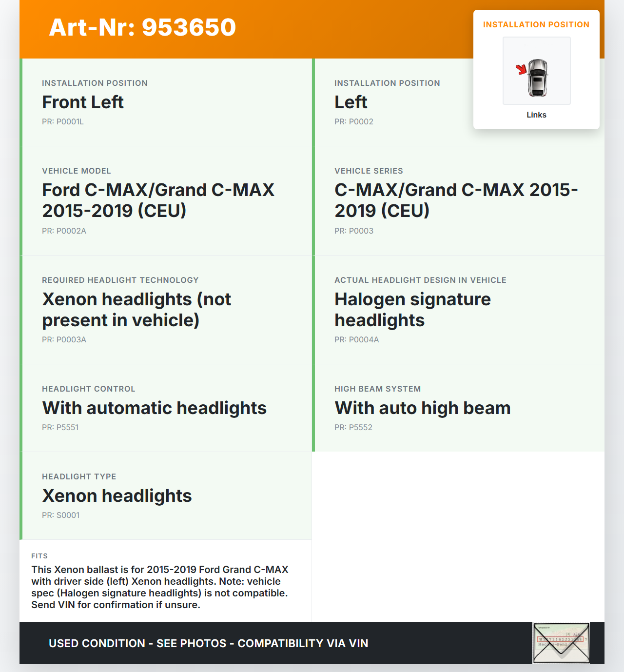
Task: Select the 'Front Left' installation position card
Action: click(83, 102)
